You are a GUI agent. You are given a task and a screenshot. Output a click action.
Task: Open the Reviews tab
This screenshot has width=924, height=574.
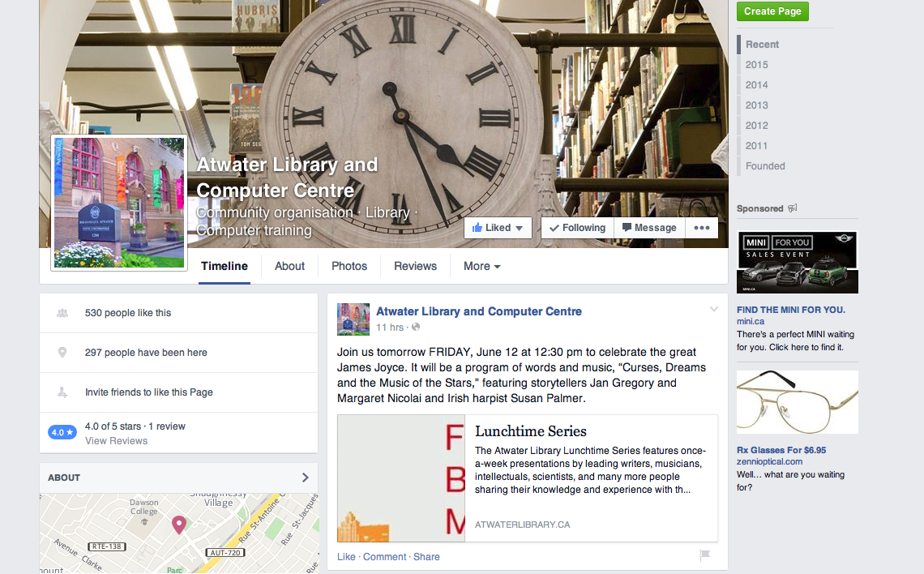pos(416,267)
